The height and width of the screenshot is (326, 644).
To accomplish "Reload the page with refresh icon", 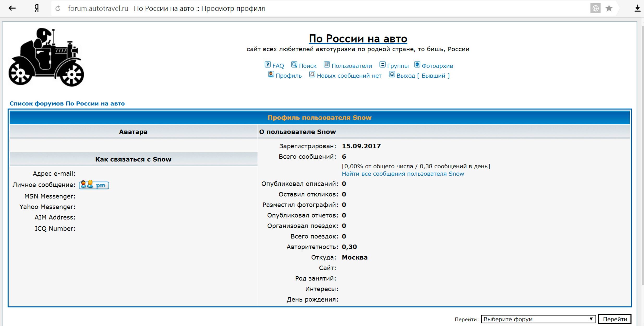I will click(x=58, y=9).
